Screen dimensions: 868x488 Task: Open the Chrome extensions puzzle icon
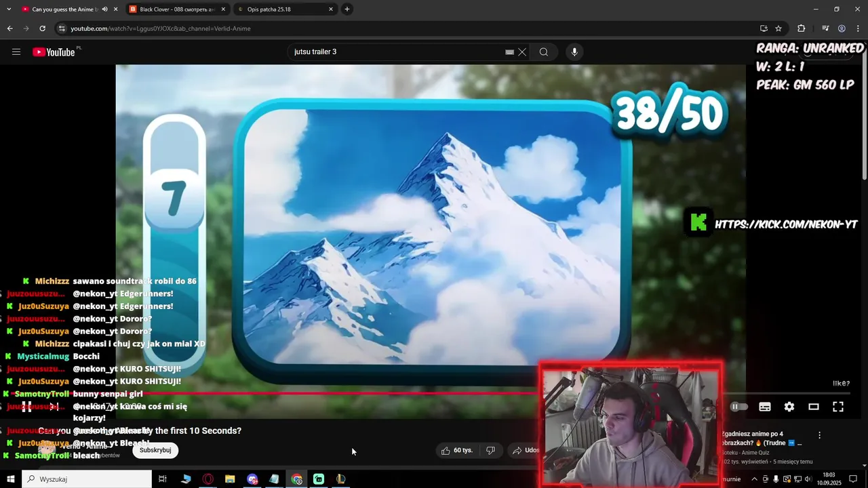click(x=801, y=28)
